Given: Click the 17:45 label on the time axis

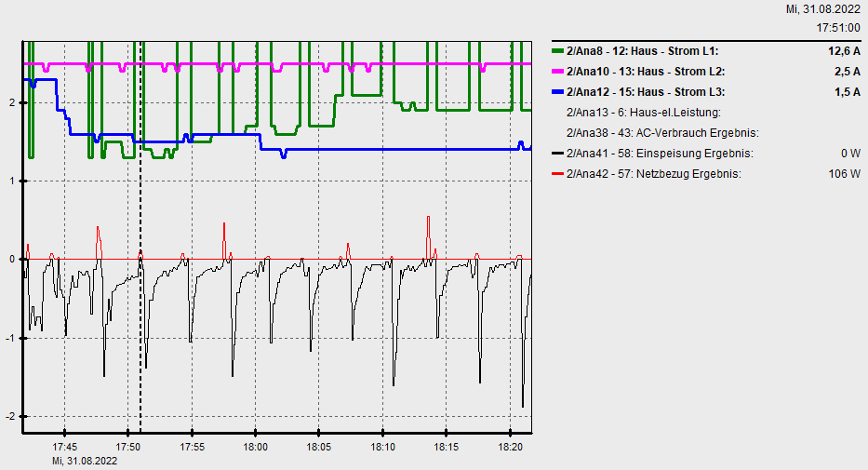Looking at the screenshot, I should (64, 447).
